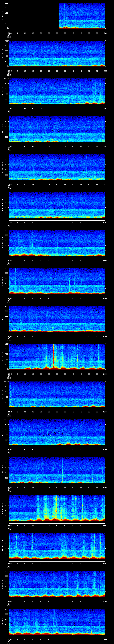Select the 12:04:00 start time label

pos(9,33)
